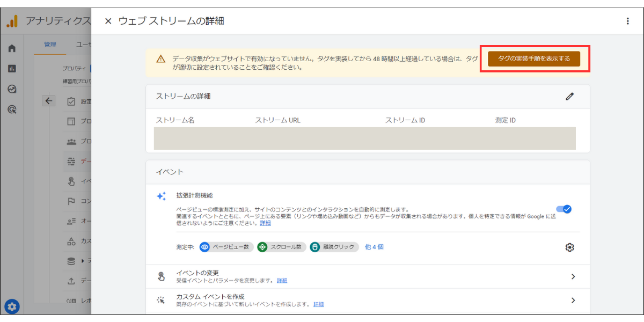Click the custom definitions shapes icon
The height and width of the screenshot is (322, 644).
tap(71, 241)
